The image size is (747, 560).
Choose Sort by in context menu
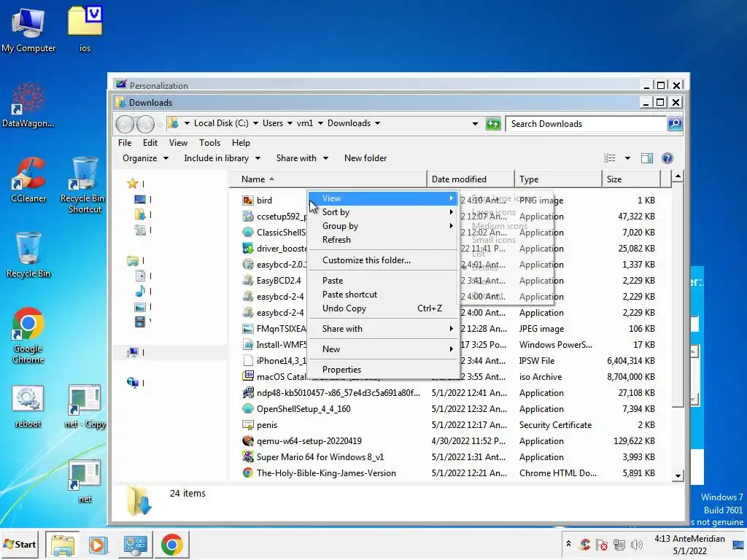pos(384,212)
